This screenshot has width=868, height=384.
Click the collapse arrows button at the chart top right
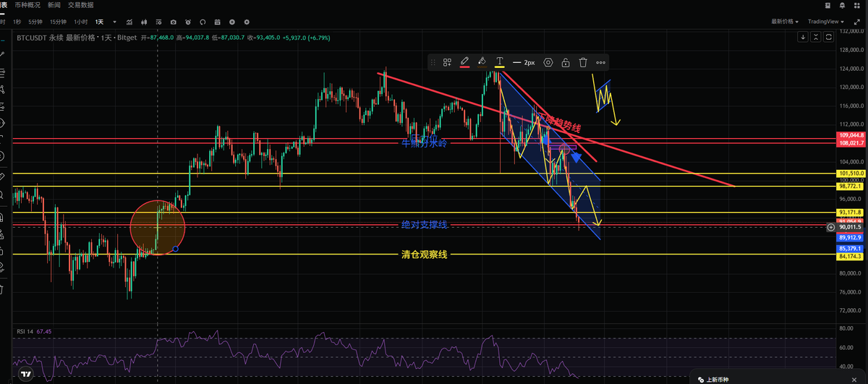tap(816, 37)
